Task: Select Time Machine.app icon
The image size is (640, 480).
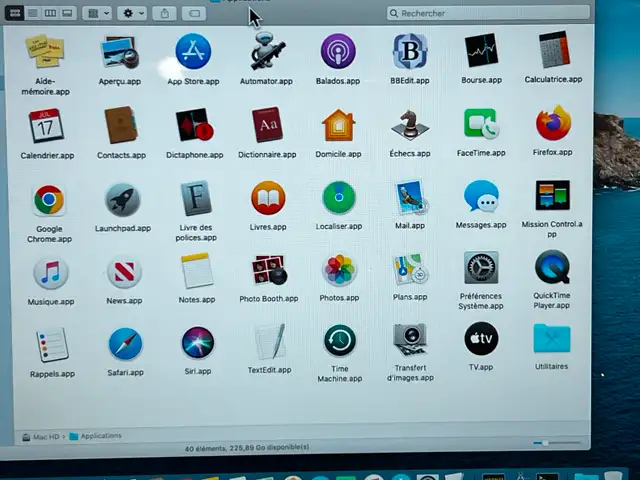Action: coord(340,341)
